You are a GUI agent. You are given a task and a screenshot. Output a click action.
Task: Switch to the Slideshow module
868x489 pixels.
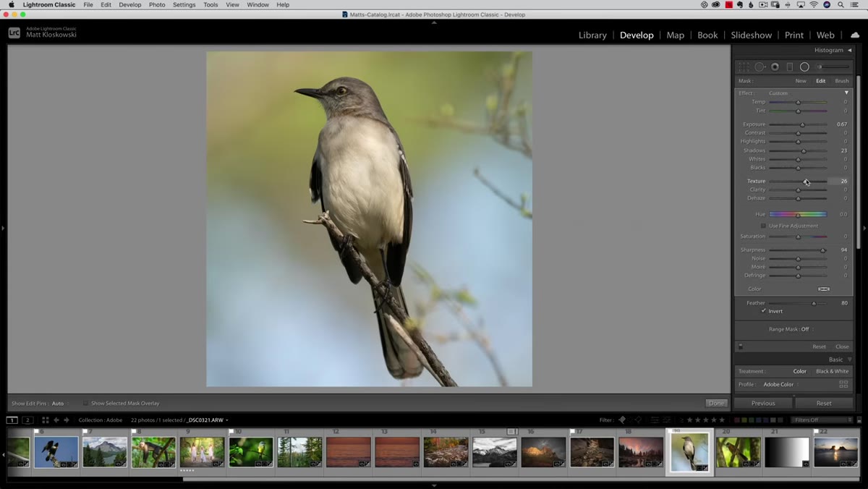(751, 35)
